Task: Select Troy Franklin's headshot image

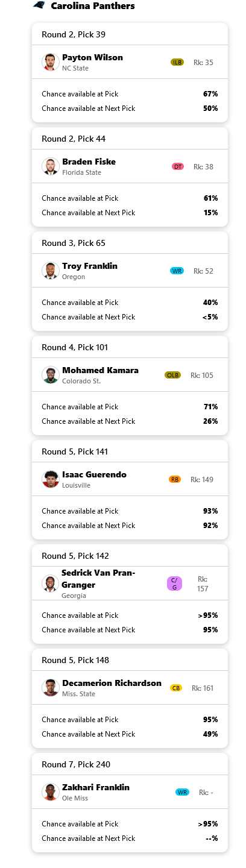Action: click(50, 271)
